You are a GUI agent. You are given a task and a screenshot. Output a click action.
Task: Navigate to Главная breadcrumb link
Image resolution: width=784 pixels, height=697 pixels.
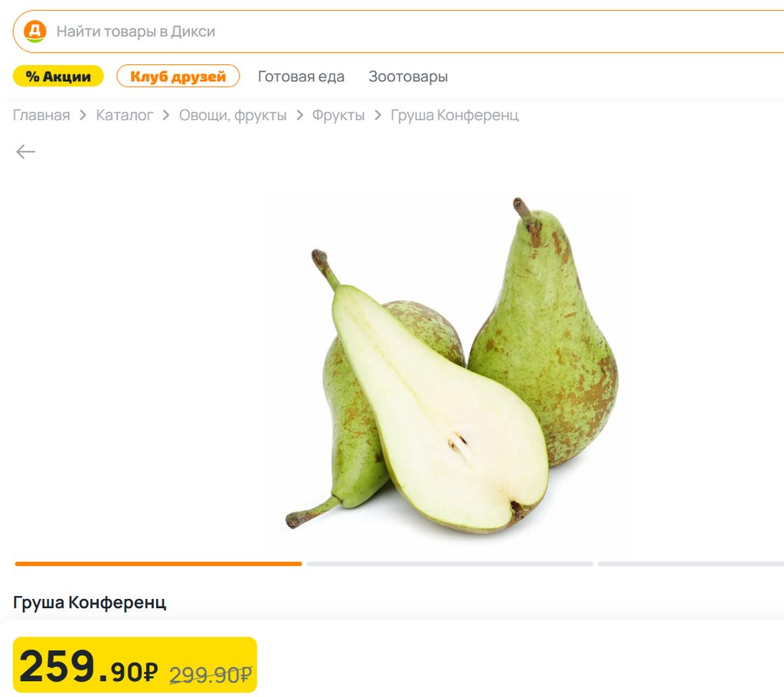click(x=41, y=116)
